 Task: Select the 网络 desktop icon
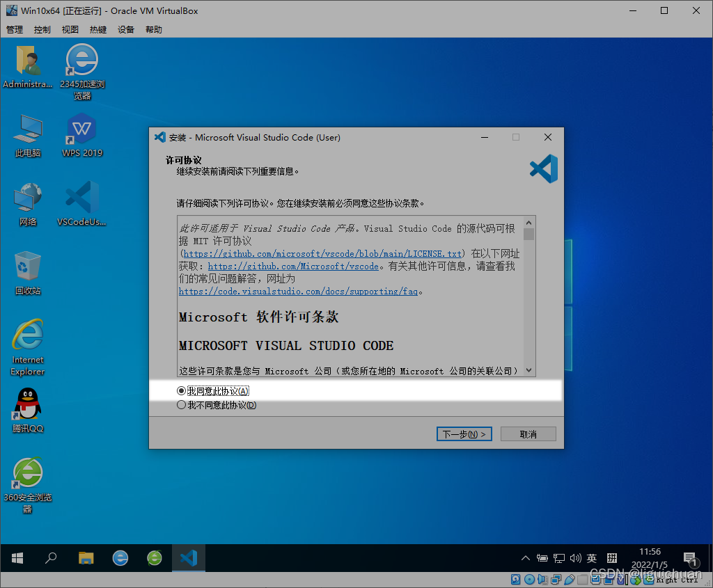[28, 204]
